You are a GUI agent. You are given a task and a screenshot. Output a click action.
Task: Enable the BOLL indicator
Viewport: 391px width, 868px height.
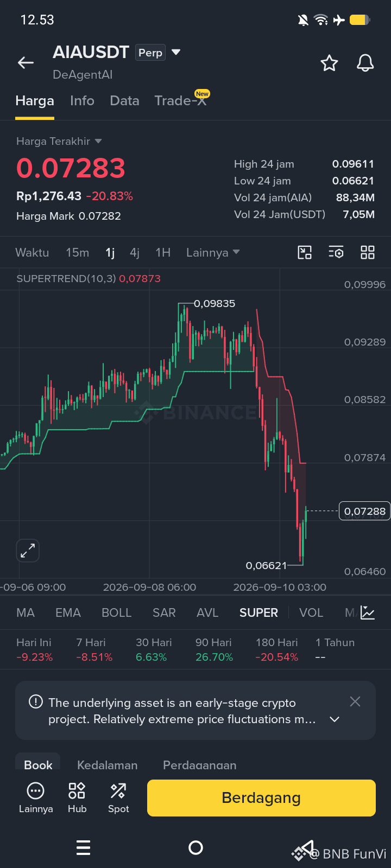tap(117, 612)
